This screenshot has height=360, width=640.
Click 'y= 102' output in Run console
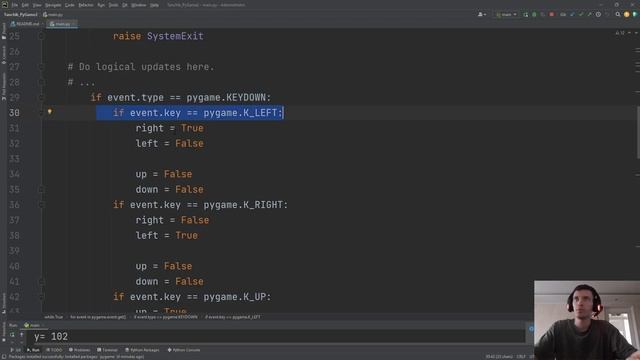tap(51, 337)
